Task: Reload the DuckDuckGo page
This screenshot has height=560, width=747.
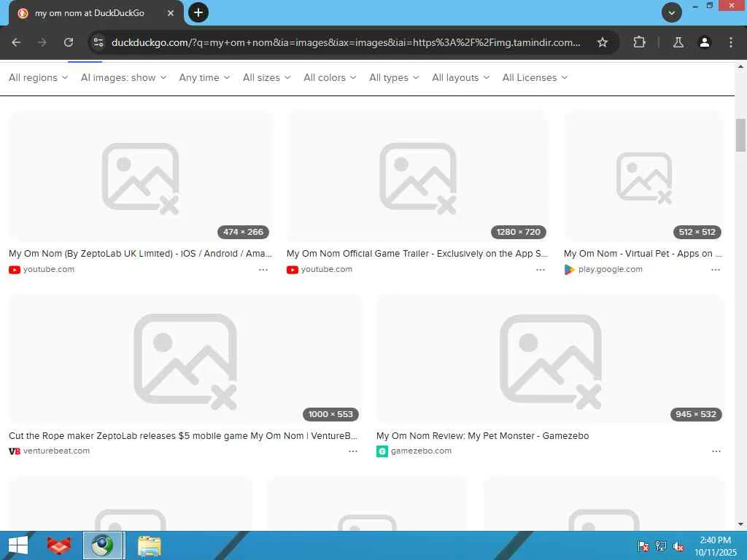Action: click(69, 42)
